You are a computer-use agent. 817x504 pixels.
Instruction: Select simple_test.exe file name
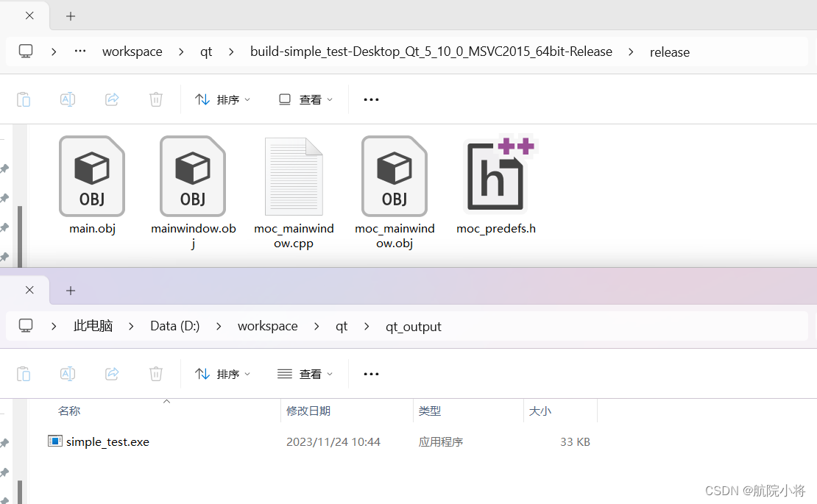(108, 442)
